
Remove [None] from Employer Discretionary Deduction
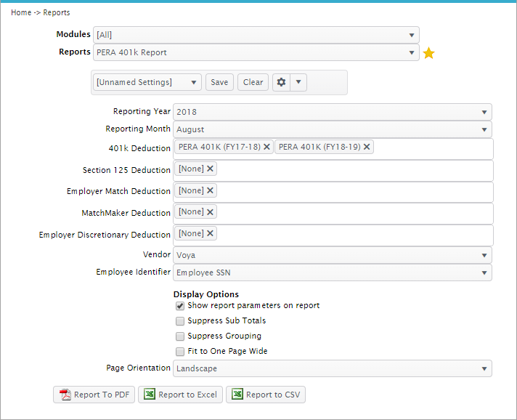pos(211,233)
